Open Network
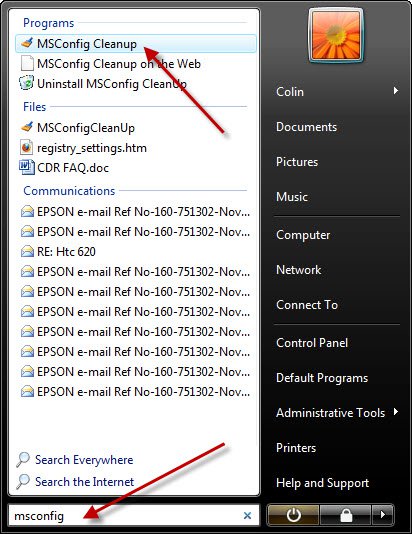Image resolution: width=412 pixels, height=534 pixels. click(299, 270)
